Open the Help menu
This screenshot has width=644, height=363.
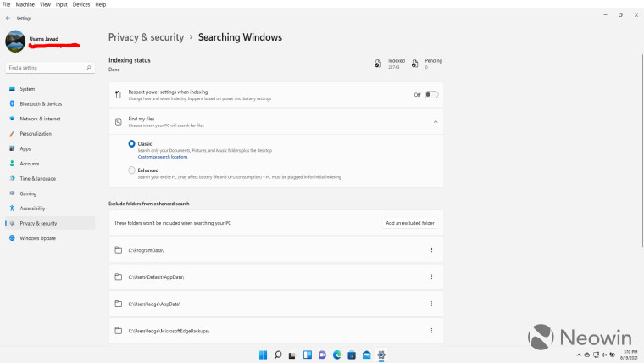click(x=101, y=4)
